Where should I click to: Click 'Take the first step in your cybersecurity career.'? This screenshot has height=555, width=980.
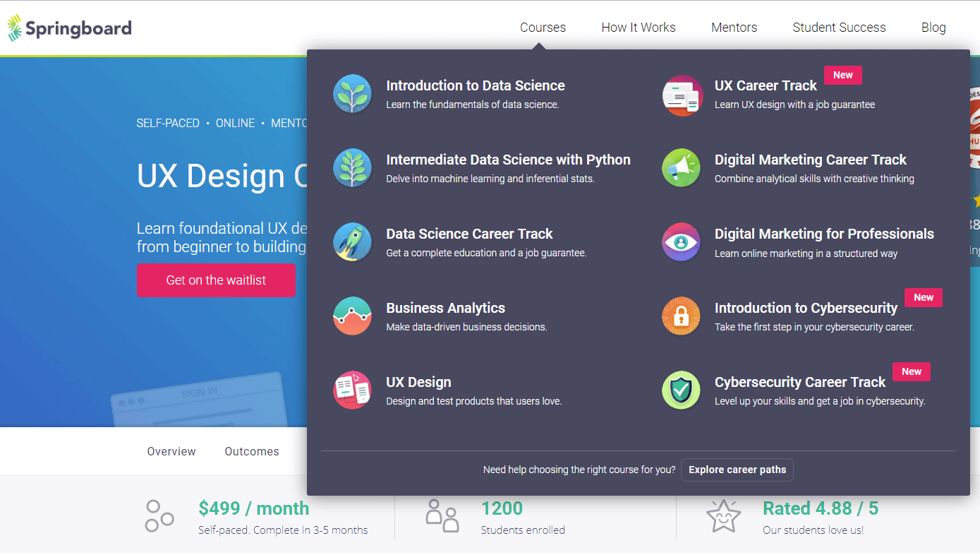coord(814,327)
